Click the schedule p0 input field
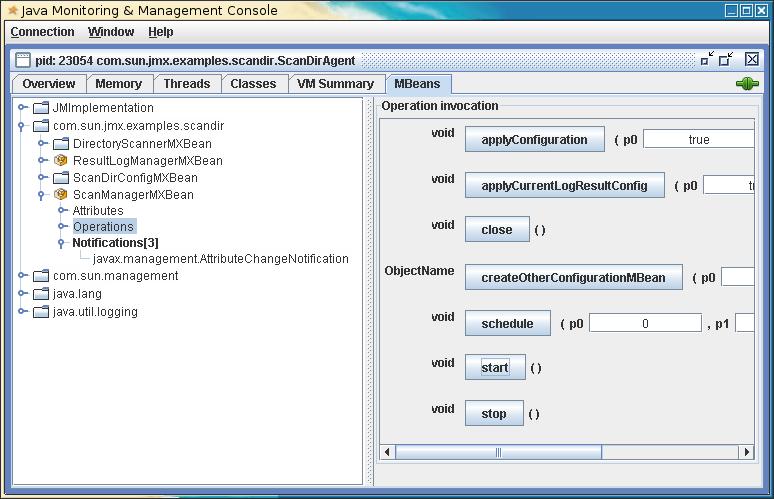Image resolution: width=774 pixels, height=499 pixels. pyautogui.click(x=645, y=323)
